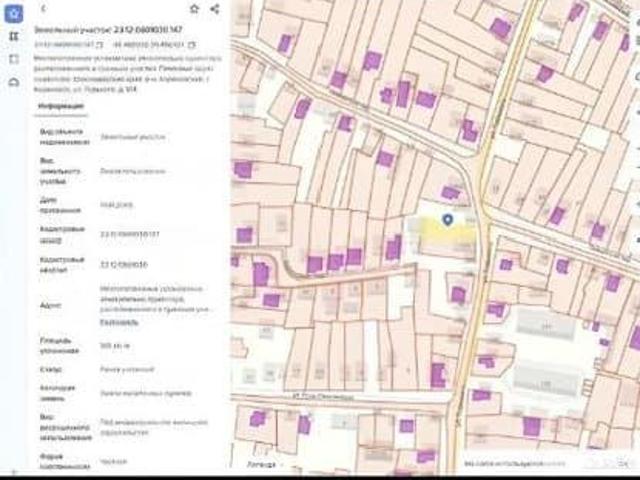Image resolution: width=640 pixels, height=480 pixels.
Task: Click the home icon in panel header
Action: (x=194, y=9)
